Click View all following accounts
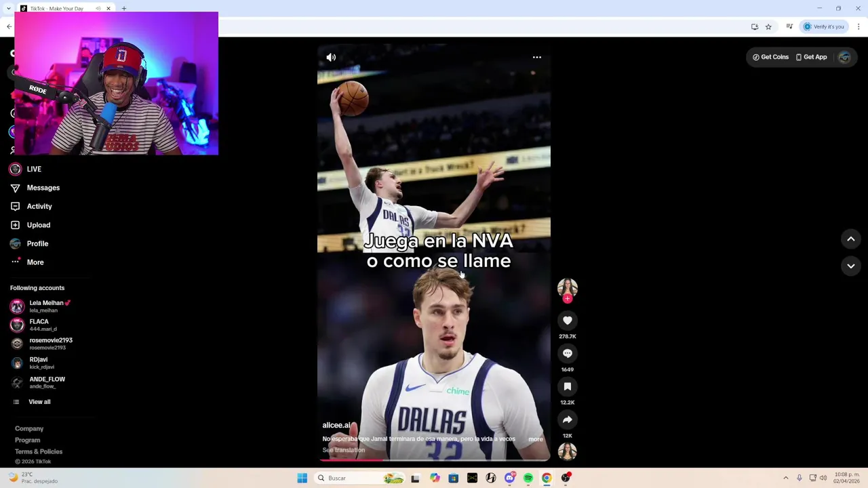Image resolution: width=868 pixels, height=488 pixels. pos(32,402)
